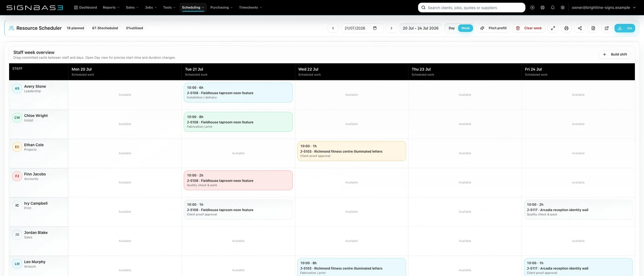The width and height of the screenshot is (644, 276).
Task: Open Avery Stone's 6h installation card
Action: 238,93
